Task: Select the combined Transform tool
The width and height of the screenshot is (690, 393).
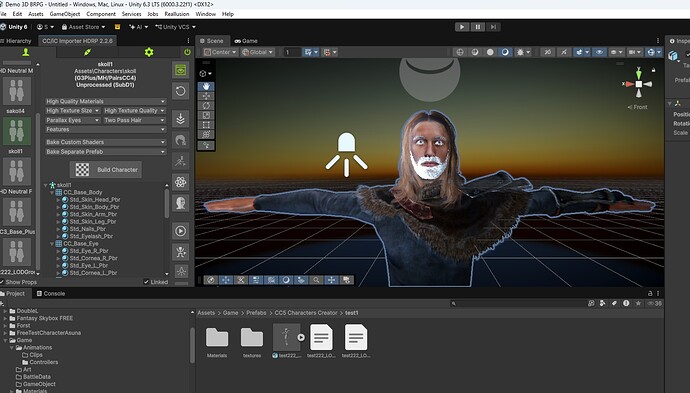Action: [206, 135]
